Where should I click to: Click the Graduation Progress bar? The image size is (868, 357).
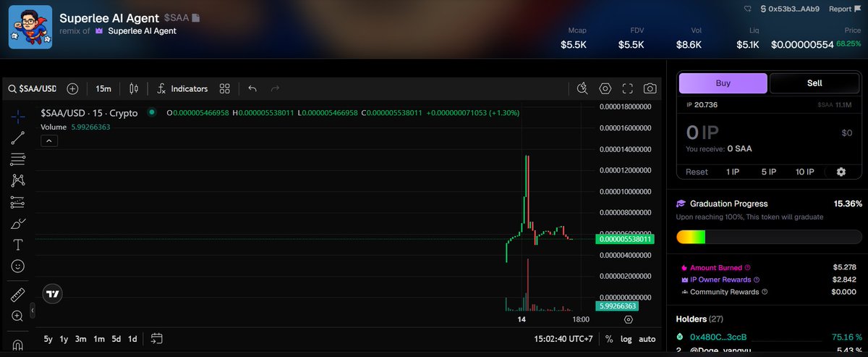tap(769, 237)
